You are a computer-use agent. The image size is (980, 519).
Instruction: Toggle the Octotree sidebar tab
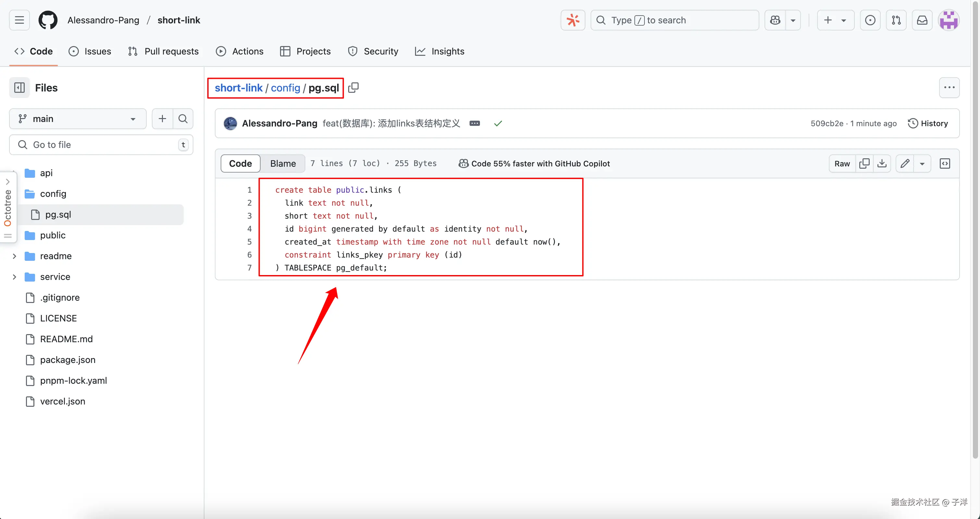coord(7,207)
